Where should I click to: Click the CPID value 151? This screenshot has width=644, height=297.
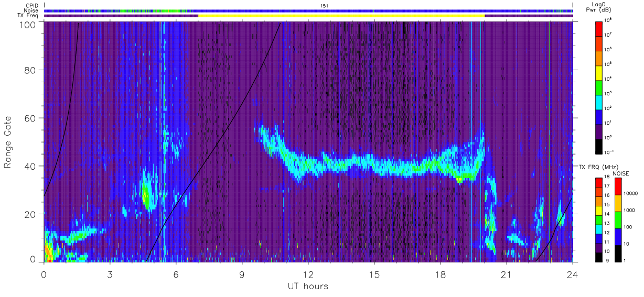tap(324, 6)
